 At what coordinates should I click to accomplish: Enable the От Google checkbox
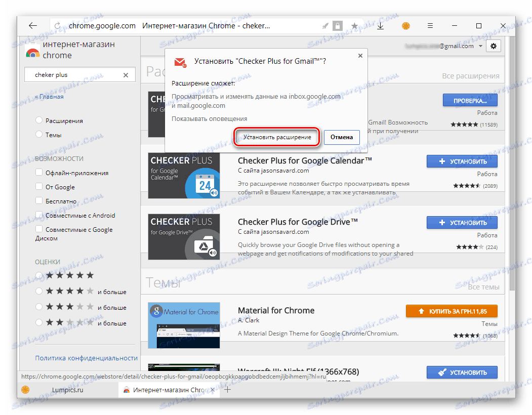coord(39,187)
